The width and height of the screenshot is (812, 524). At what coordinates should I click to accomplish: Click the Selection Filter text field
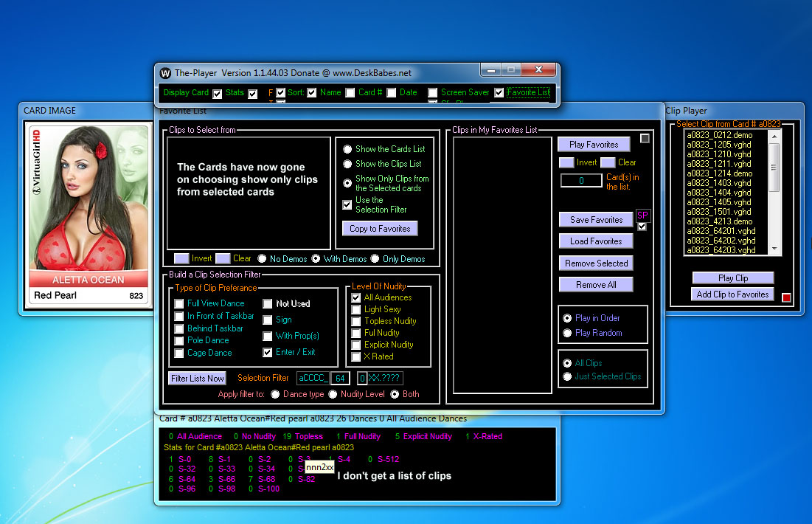click(313, 379)
